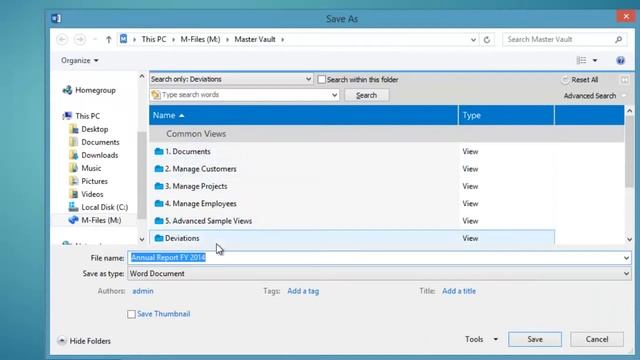Toggle the panel icon beside Reset All
Viewport: 640px width, 360px height.
[x=624, y=80]
